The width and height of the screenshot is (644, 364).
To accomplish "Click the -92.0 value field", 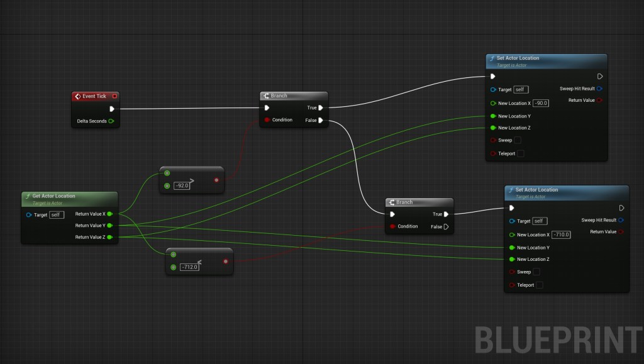I will pyautogui.click(x=184, y=186).
